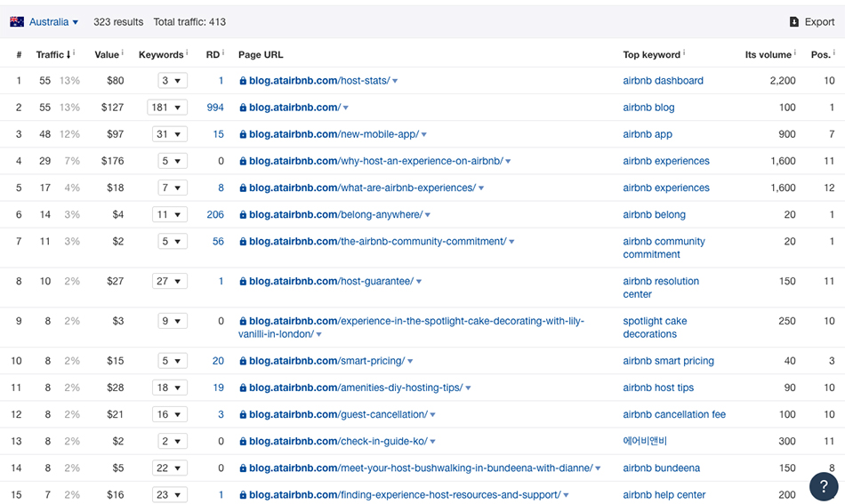Click the "Total traffic: 413" text
Viewport: 845px width, 504px height.
click(x=189, y=22)
